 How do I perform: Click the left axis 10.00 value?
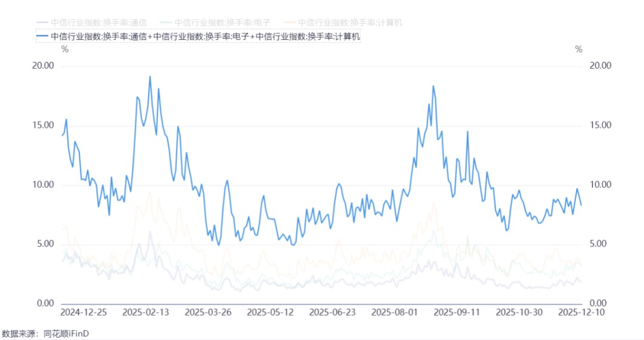[x=43, y=185]
